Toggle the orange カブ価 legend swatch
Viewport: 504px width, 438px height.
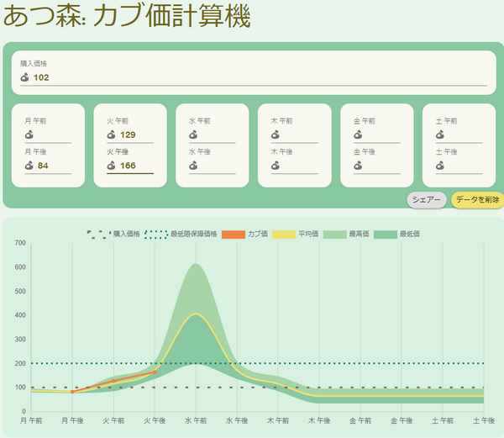point(234,235)
